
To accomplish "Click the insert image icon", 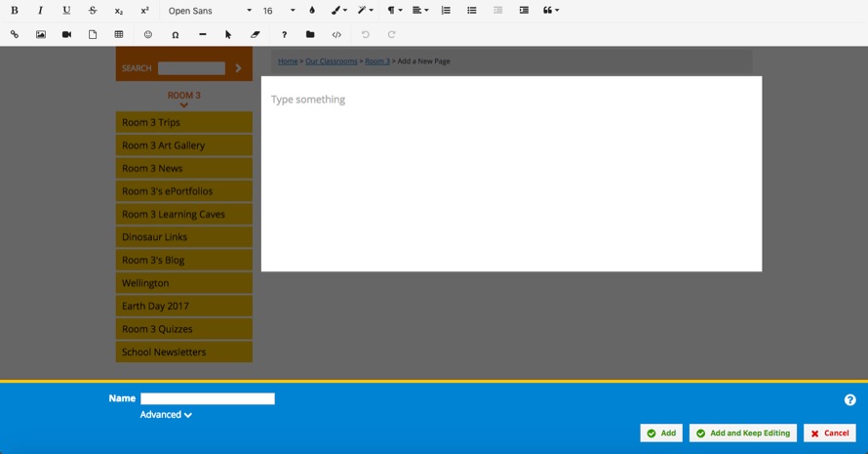I will 41,34.
